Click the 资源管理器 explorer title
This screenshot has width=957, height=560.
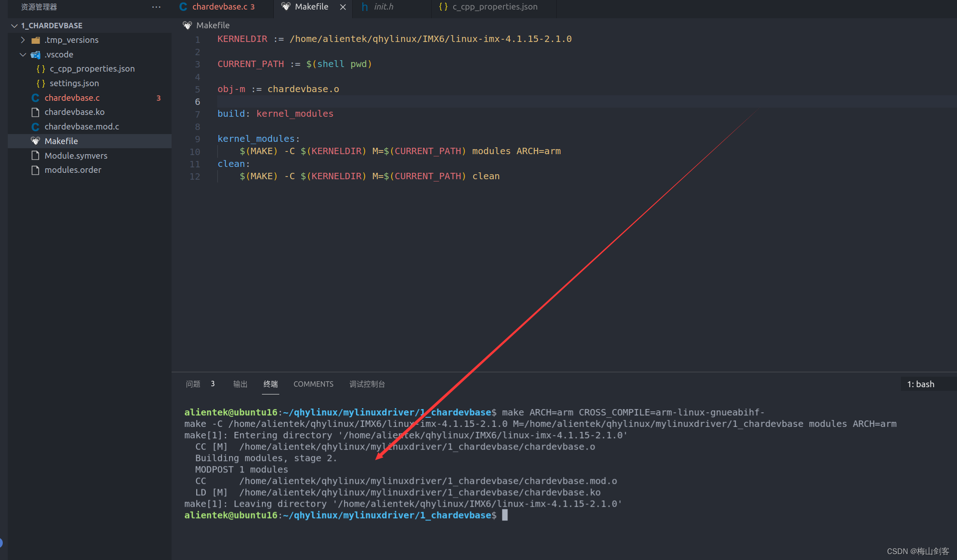(x=39, y=7)
